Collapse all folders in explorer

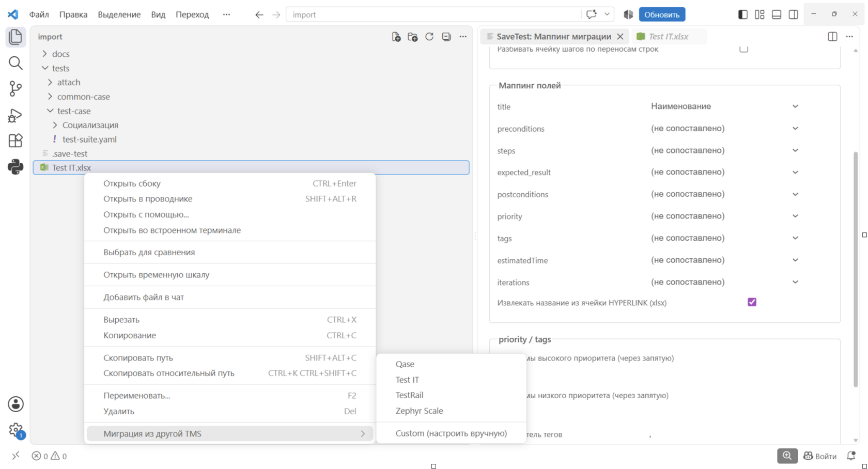pos(446,37)
